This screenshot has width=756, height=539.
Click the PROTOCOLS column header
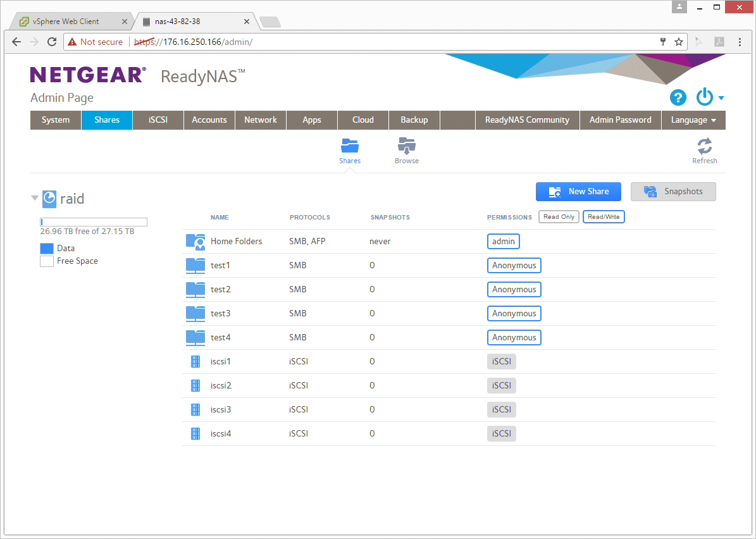[309, 218]
